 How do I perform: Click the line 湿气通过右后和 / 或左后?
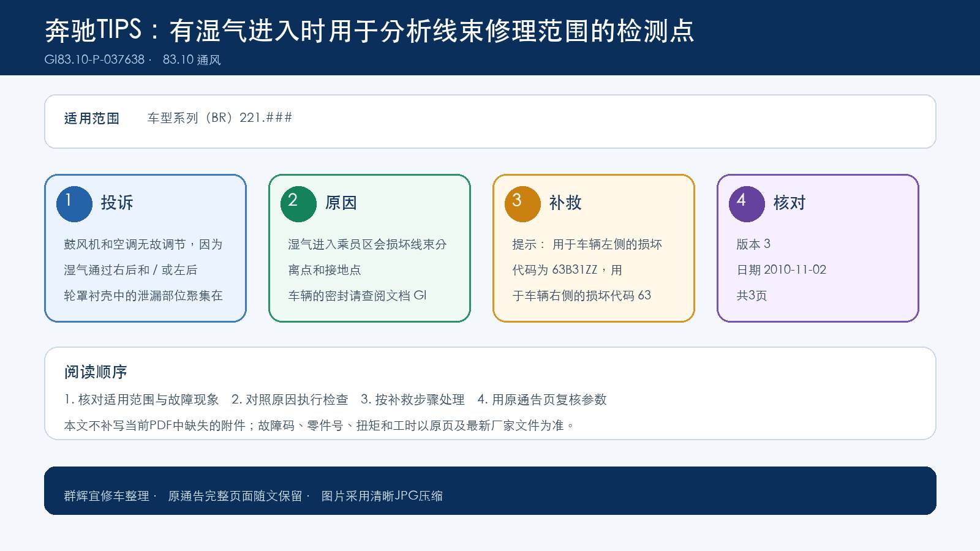[x=130, y=270]
